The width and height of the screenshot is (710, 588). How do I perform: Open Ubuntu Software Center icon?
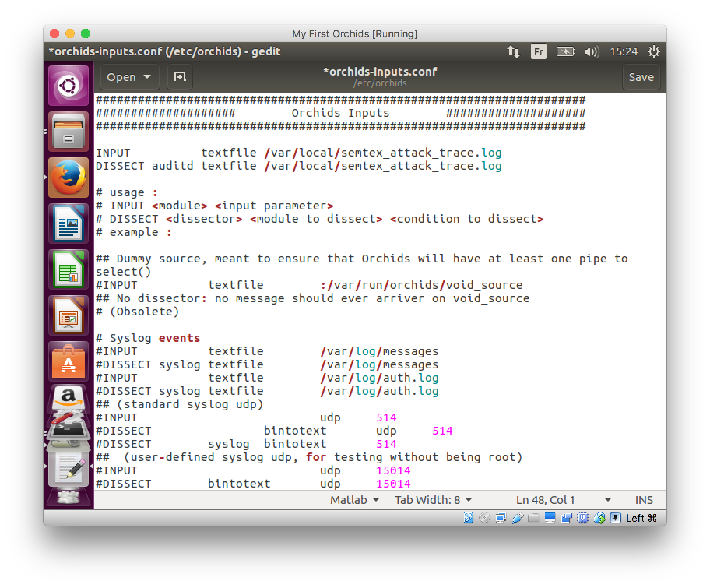pos(69,361)
